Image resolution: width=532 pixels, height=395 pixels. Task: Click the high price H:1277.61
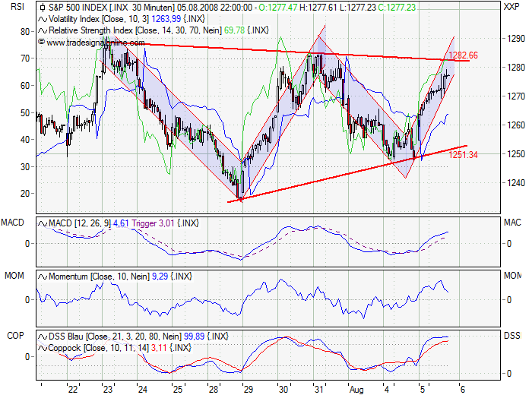point(318,8)
